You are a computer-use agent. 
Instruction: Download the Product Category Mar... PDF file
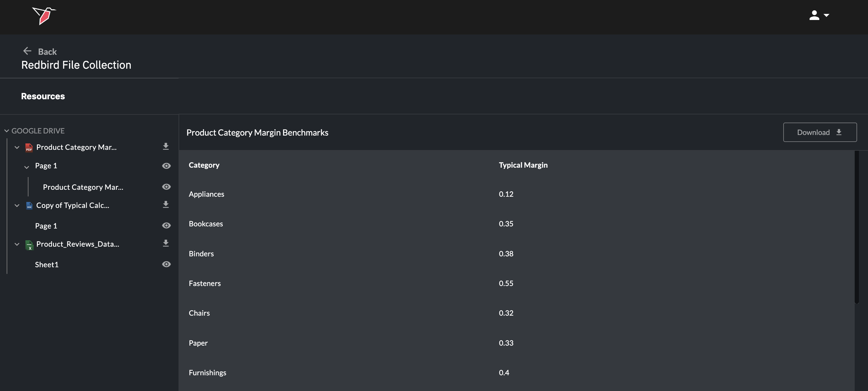tap(166, 146)
